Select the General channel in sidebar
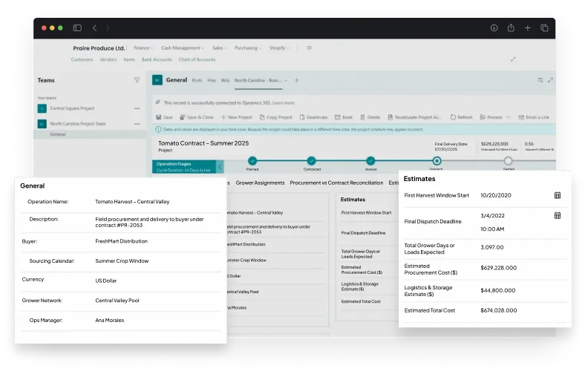This screenshot has width=588, height=377. 58,134
